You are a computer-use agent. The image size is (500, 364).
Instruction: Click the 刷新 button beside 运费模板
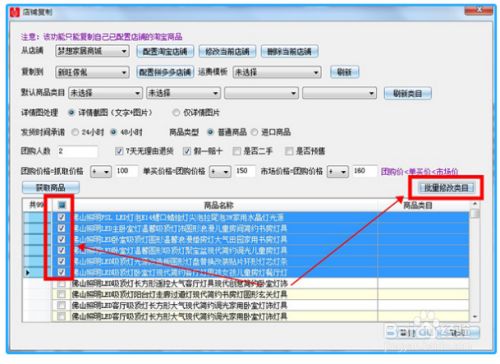[x=344, y=72]
